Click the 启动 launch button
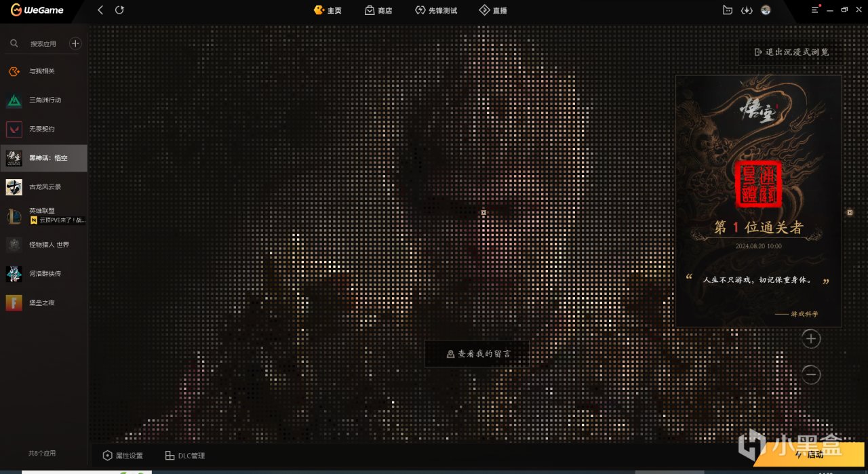This screenshot has height=474, width=868. 808,454
